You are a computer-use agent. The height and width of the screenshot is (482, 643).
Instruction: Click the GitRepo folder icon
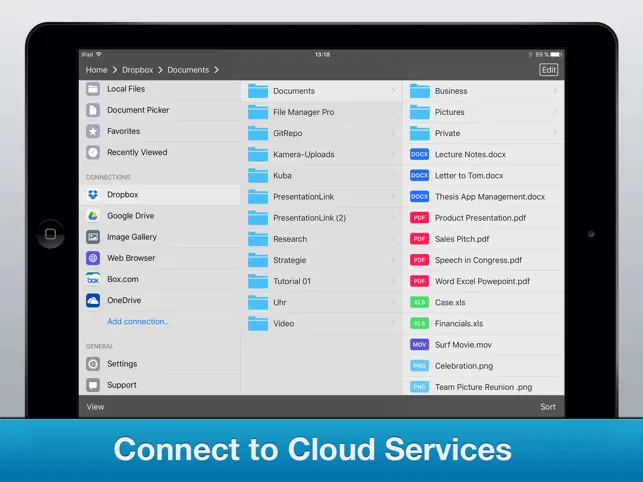coord(258,133)
